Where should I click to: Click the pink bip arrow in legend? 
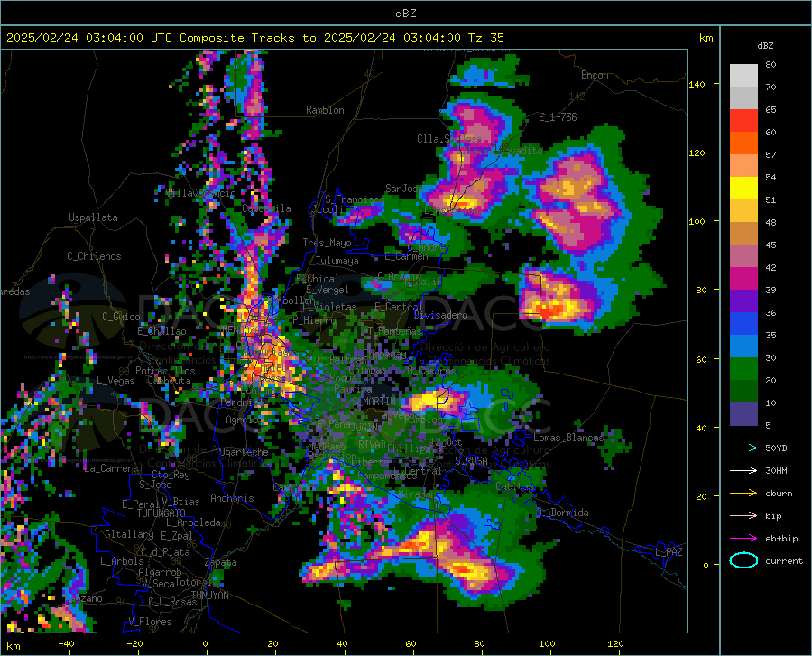pyautogui.click(x=743, y=516)
